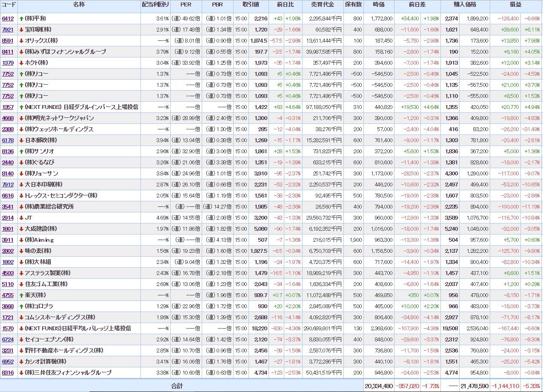Image resolution: width=543 pixels, height=392 pixels.
Task: Click the red down arrow beside 宝印刷(株)
Action: point(21,30)
